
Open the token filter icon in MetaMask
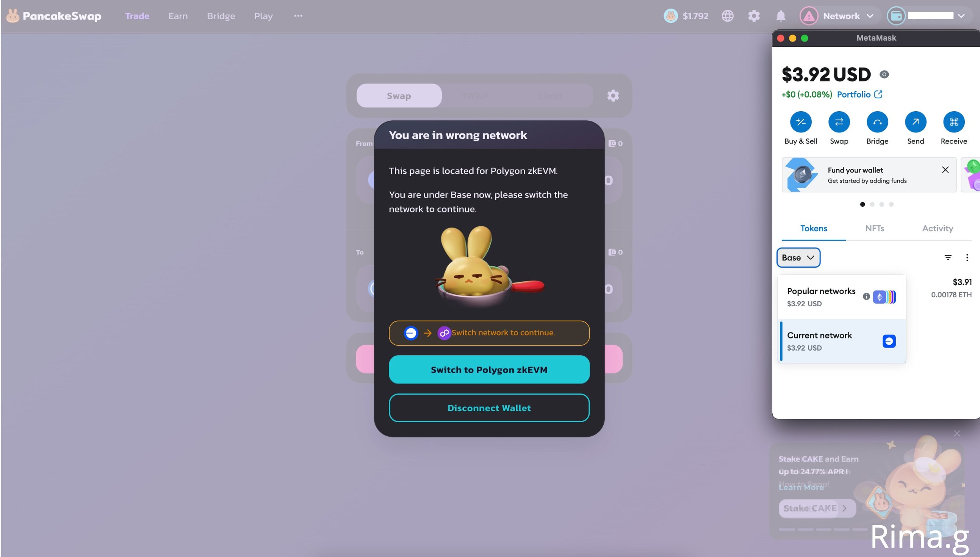tap(948, 257)
